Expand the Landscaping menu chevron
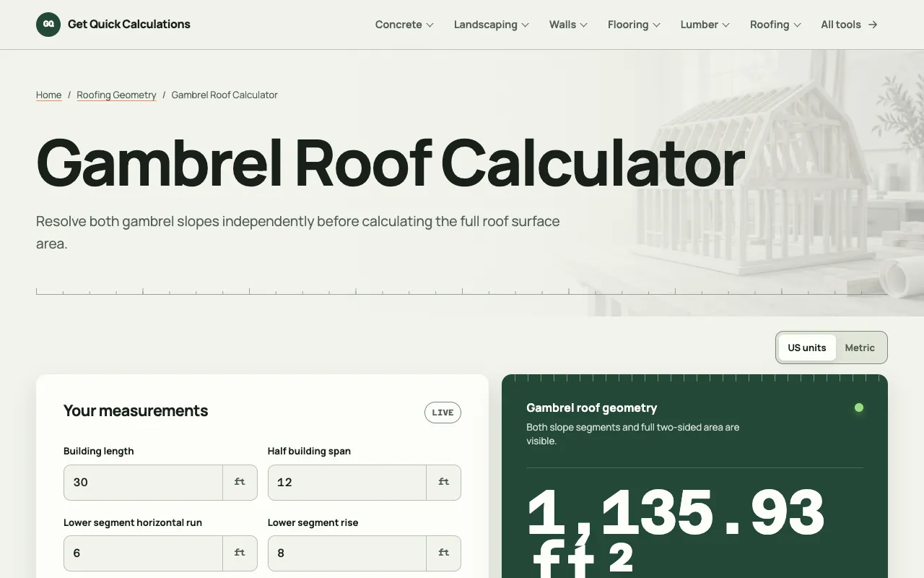Image resolution: width=924 pixels, height=578 pixels. coord(526,25)
